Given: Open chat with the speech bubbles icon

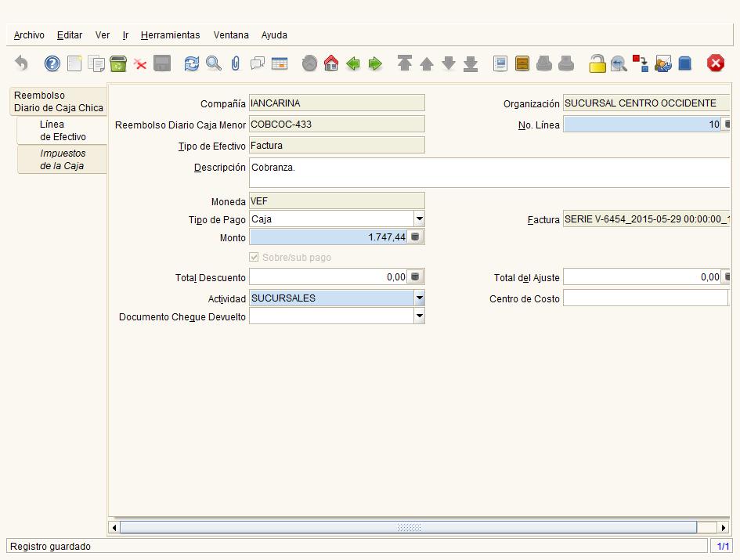Looking at the screenshot, I should pyautogui.click(x=257, y=63).
